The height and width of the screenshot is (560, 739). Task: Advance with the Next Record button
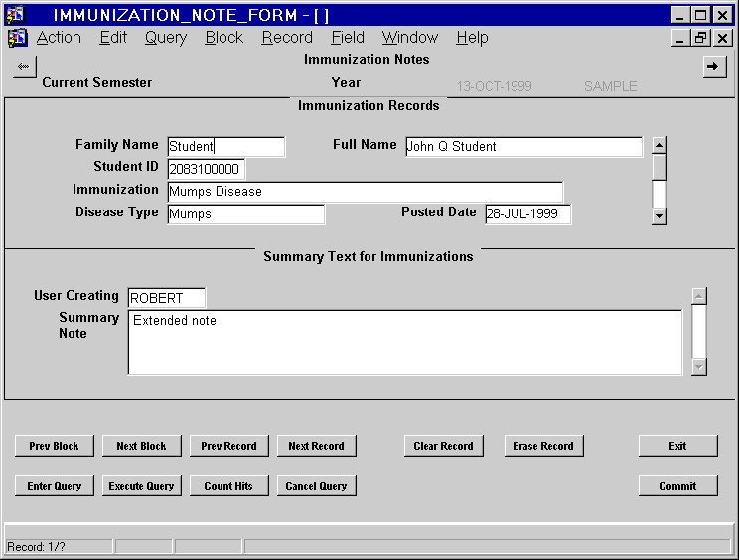[316, 446]
